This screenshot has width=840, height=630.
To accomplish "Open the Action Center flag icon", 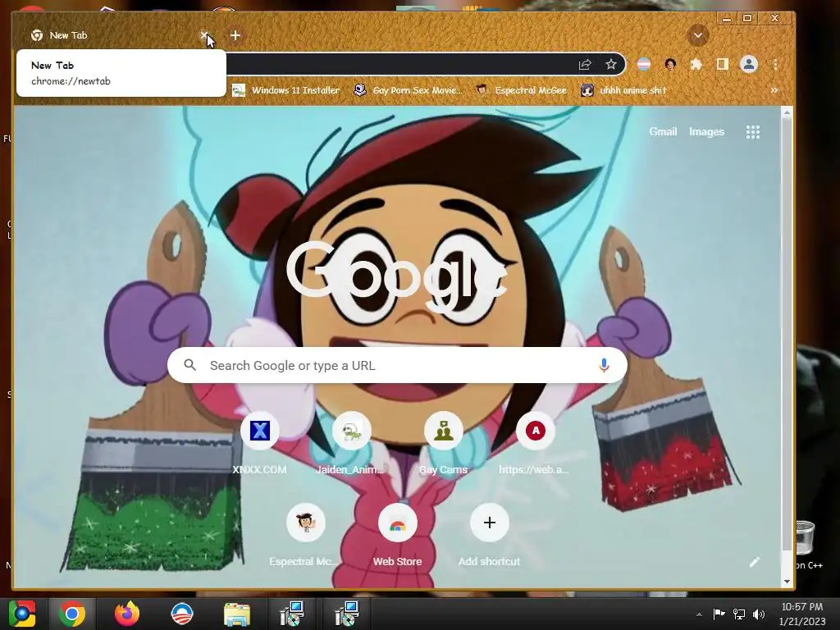I will 719,614.
